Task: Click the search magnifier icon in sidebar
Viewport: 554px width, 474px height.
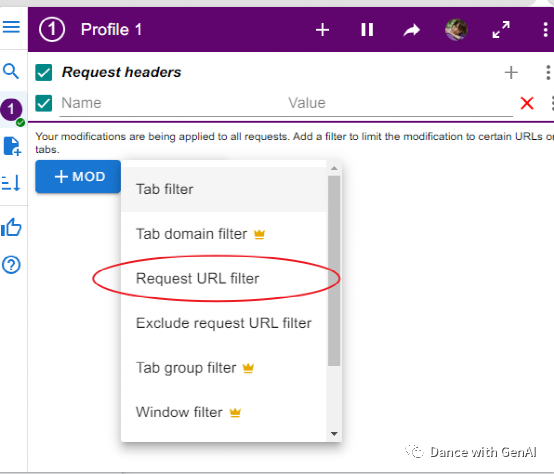Action: click(11, 71)
